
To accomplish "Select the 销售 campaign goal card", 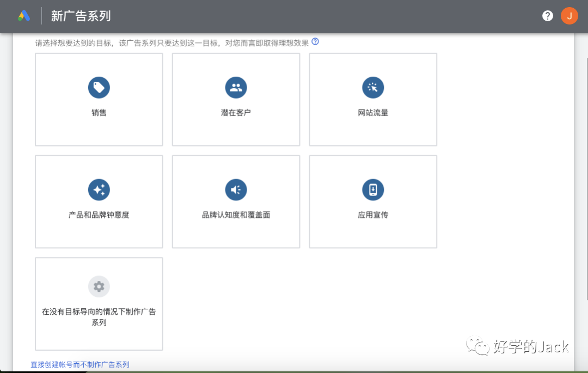I will pos(99,99).
